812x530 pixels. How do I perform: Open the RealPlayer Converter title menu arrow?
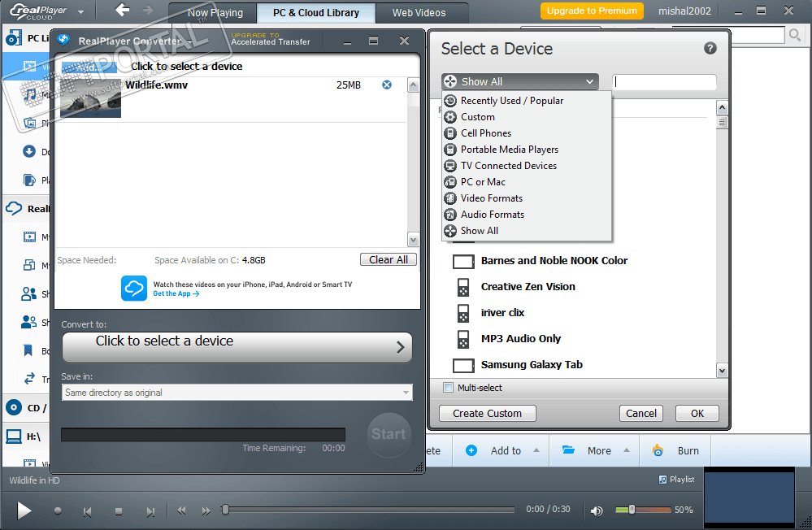click(189, 41)
